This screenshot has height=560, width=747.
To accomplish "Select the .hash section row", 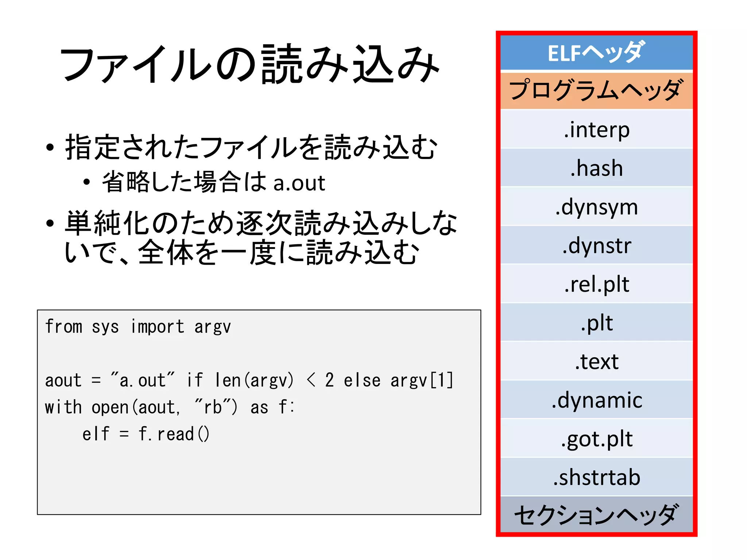I will point(596,168).
